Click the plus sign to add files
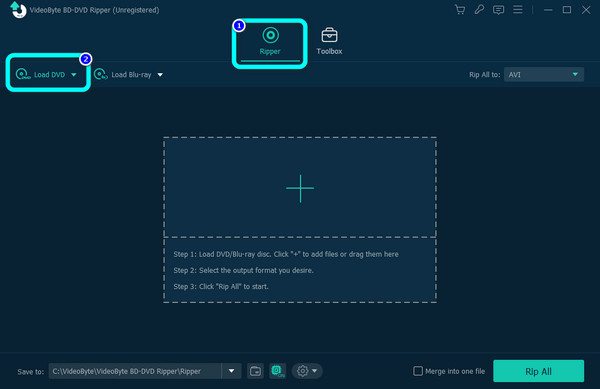 pyautogui.click(x=300, y=188)
